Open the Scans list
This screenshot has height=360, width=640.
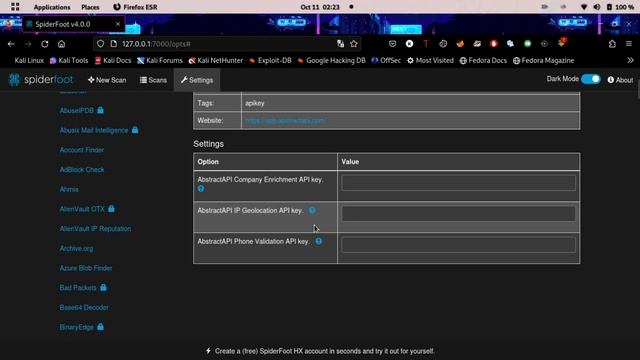click(153, 80)
